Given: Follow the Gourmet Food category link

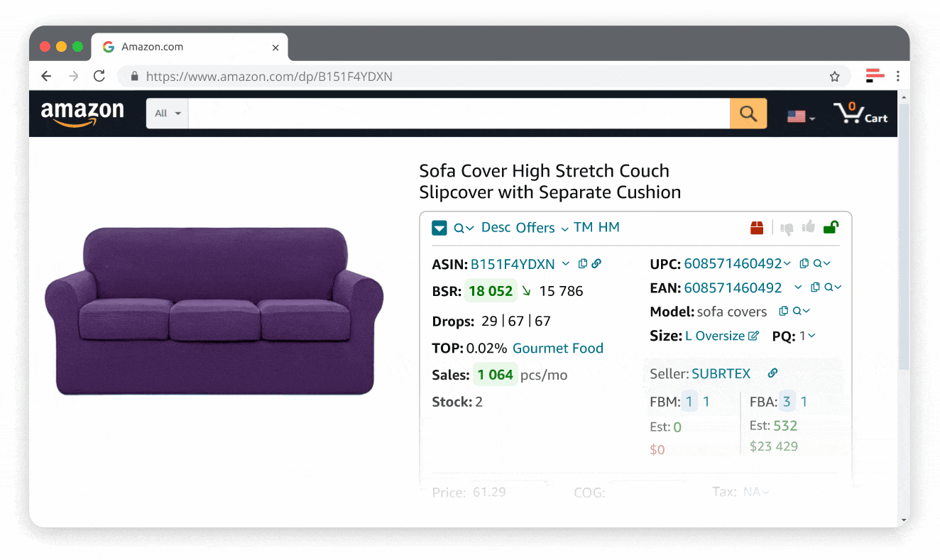Looking at the screenshot, I should tap(558, 348).
